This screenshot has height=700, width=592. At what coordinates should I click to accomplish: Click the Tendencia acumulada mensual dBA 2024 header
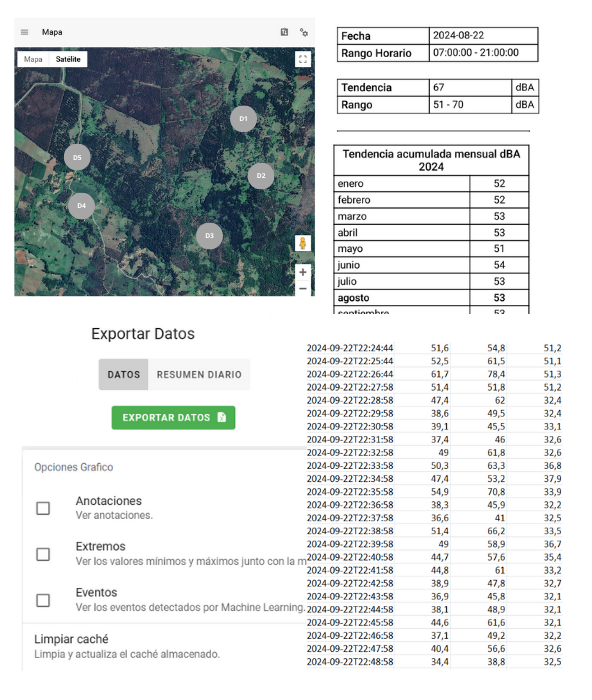431,160
